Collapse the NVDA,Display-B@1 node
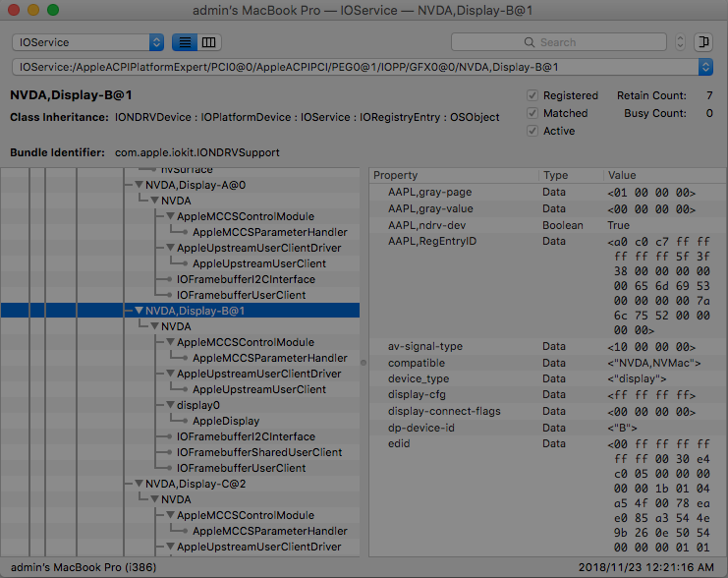728x578 pixels. point(139,311)
